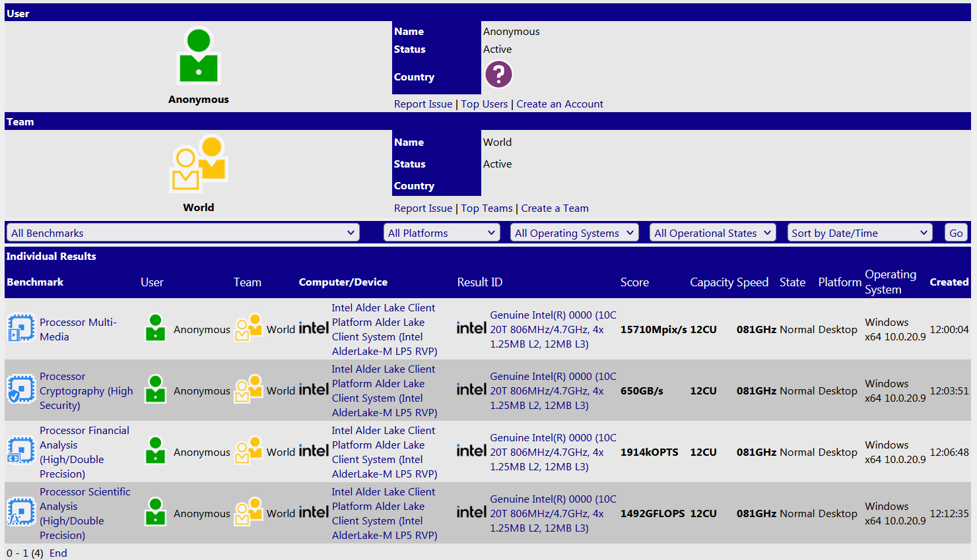Open Processor Scientific Analysis benchmark link

[x=85, y=513]
